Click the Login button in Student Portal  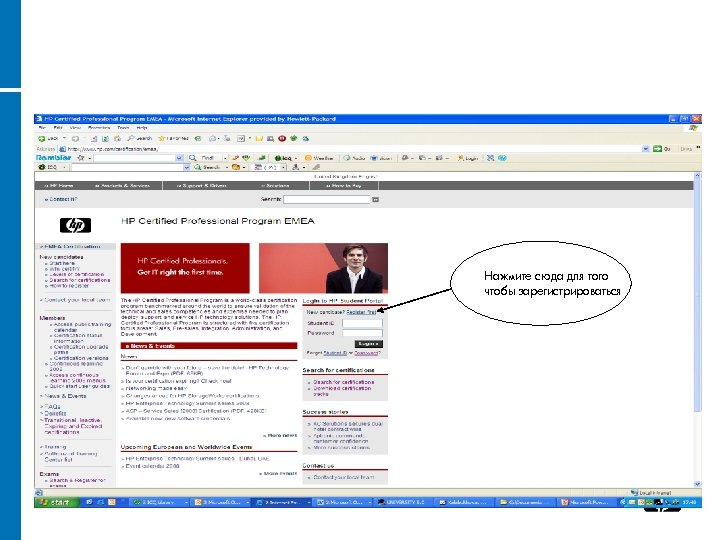coord(369,343)
